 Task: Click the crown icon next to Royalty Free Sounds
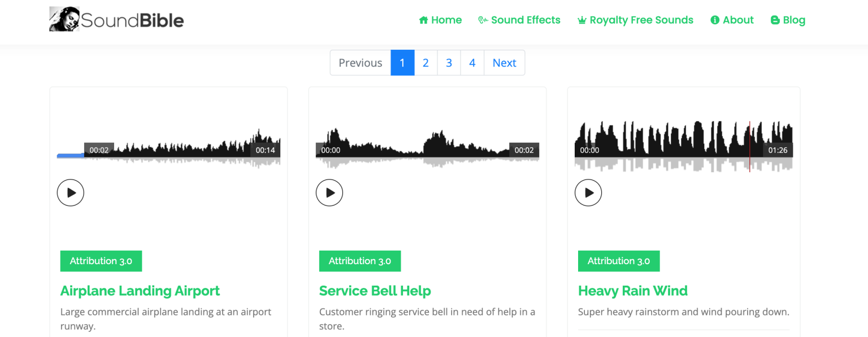pyautogui.click(x=581, y=20)
